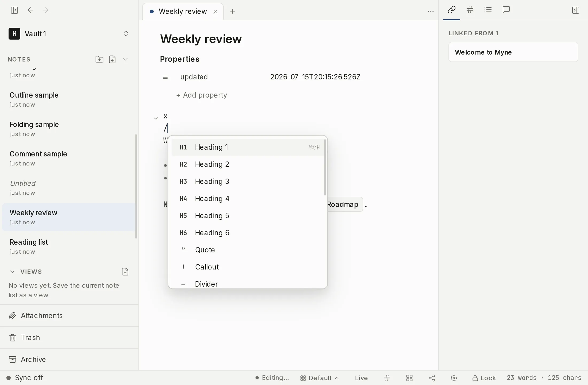Image resolution: width=588 pixels, height=385 pixels.
Task: Click the updated property value field
Action: (315, 77)
